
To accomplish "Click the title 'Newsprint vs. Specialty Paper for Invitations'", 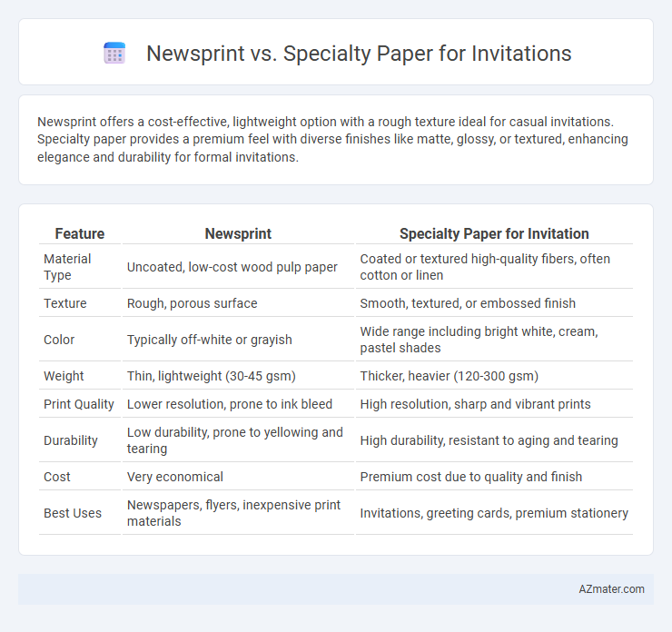I will click(359, 54).
